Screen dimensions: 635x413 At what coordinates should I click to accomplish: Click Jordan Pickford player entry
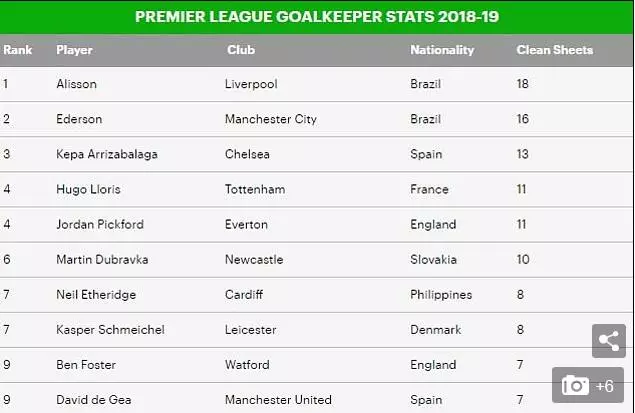pyautogui.click(x=100, y=224)
